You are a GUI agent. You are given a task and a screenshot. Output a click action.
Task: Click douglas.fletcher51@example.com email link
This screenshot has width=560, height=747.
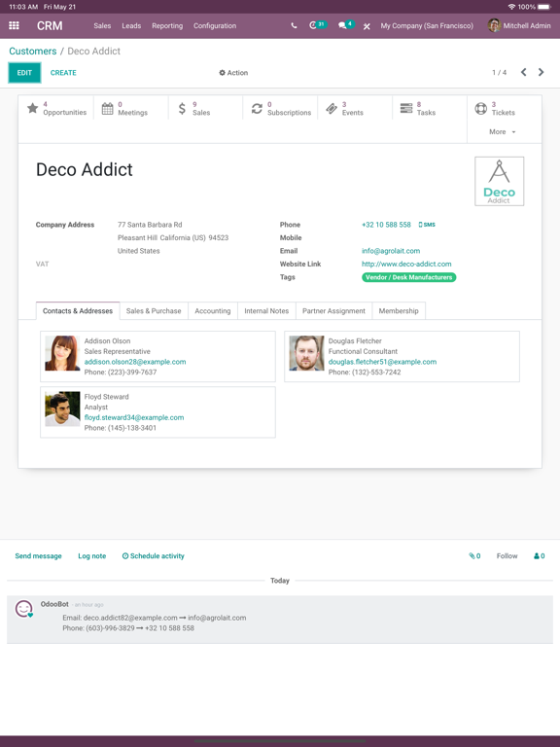pyautogui.click(x=382, y=362)
